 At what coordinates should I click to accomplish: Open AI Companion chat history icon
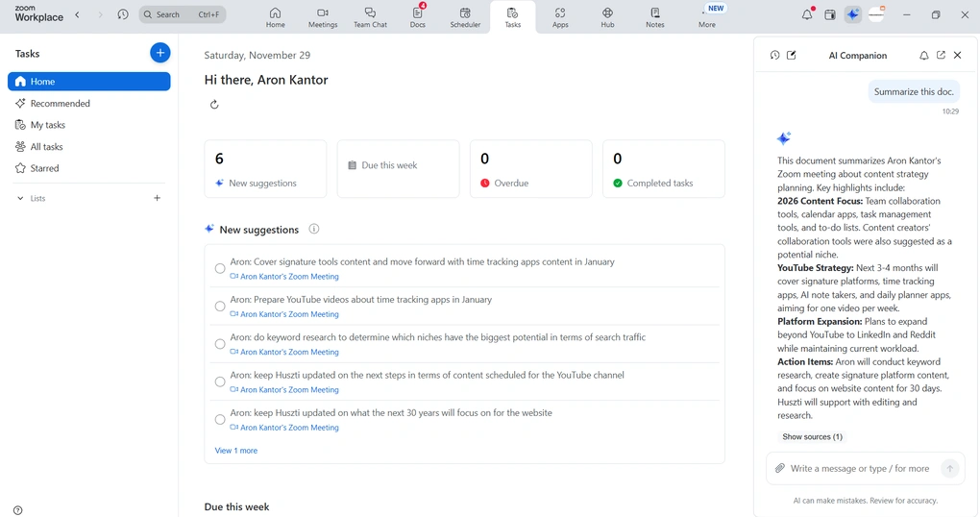pos(775,55)
